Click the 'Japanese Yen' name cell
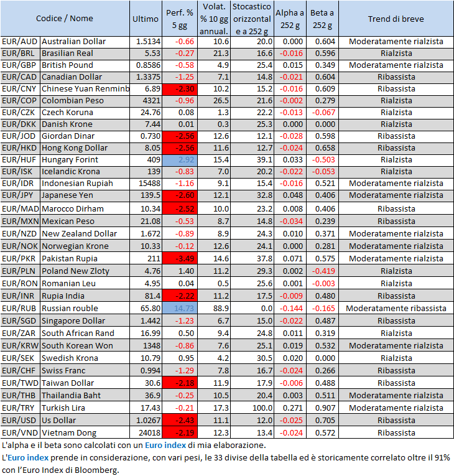The height and width of the screenshot is (476, 454). point(85,195)
